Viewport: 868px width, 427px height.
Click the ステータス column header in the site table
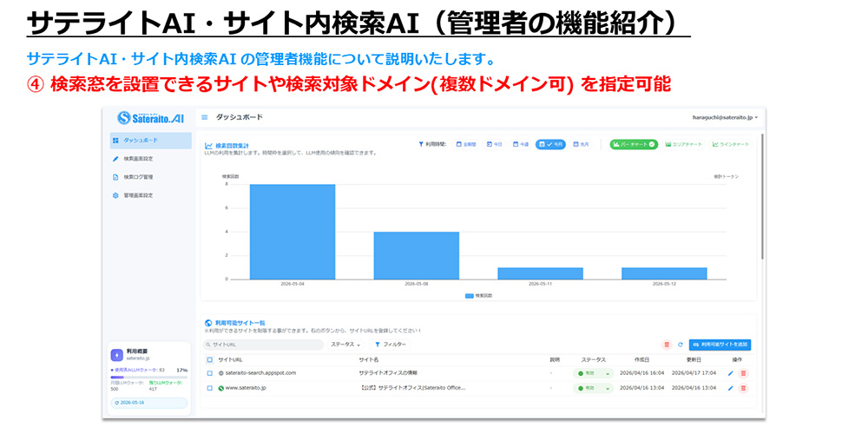594,359
